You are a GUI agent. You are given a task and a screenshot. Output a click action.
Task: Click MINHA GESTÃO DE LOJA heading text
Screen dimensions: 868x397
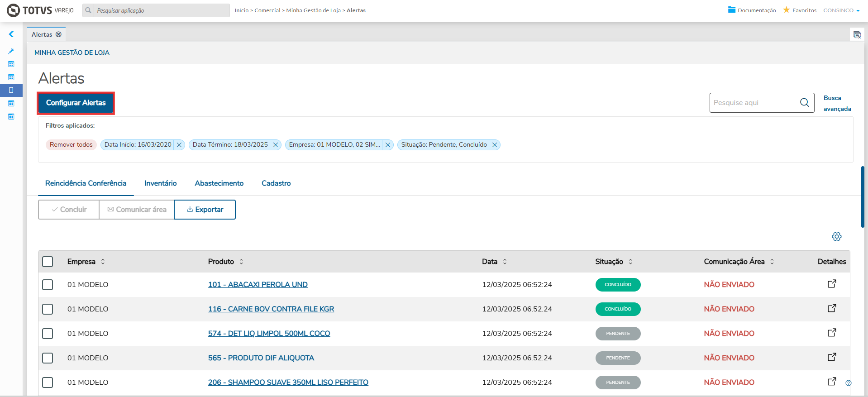coord(72,53)
